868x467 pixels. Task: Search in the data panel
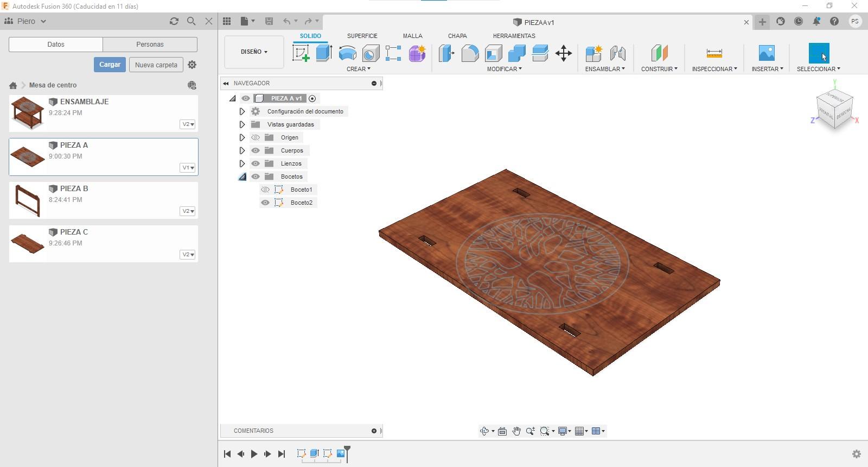pos(192,21)
